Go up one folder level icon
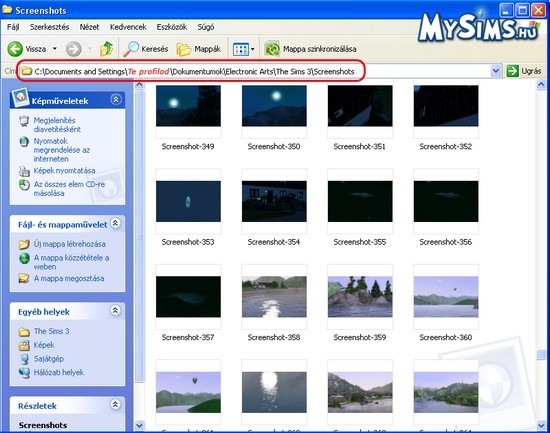This screenshot has width=550, height=433. point(106,49)
